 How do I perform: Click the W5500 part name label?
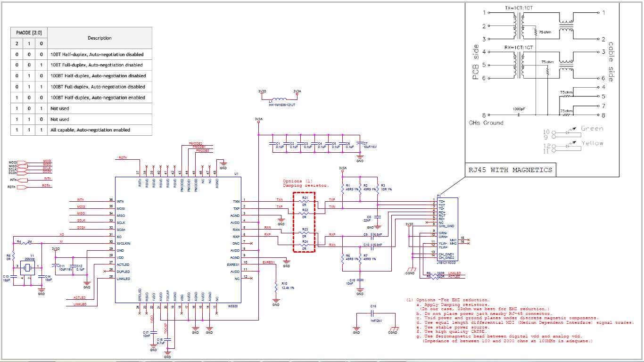pyautogui.click(x=233, y=306)
